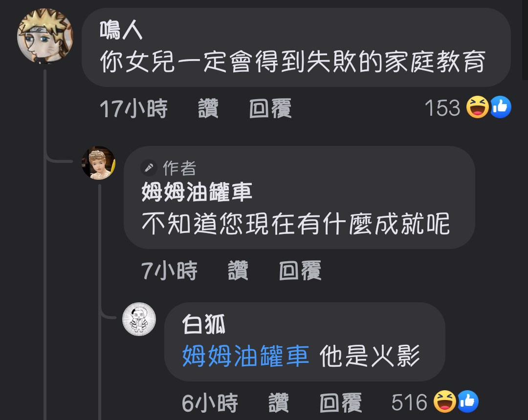Click the thumbs-up icon beside 516

tap(468, 401)
